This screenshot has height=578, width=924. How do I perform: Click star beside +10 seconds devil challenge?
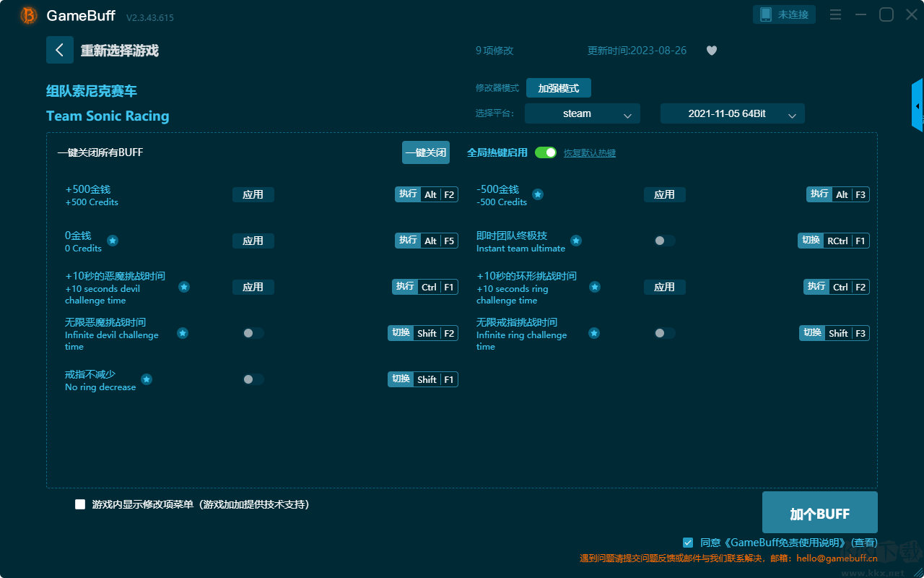[184, 287]
